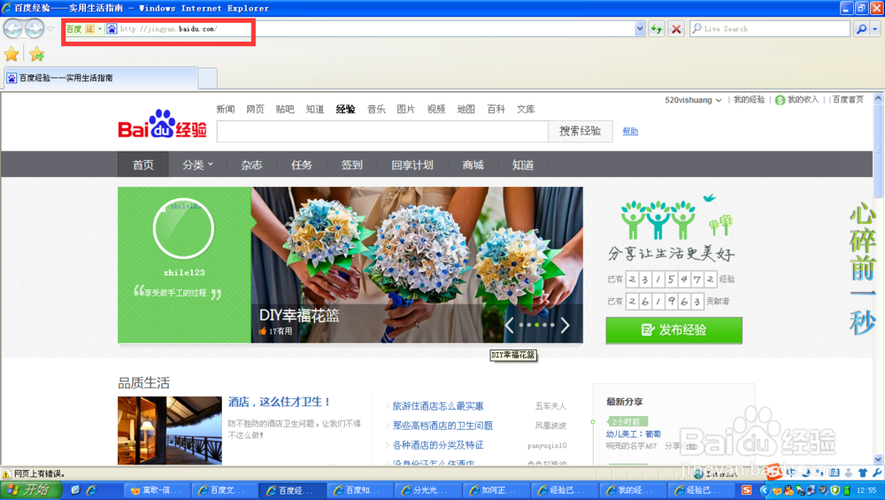
Task: Select the 百度经验——实用生活指南 browser tab
Action: [x=101, y=78]
